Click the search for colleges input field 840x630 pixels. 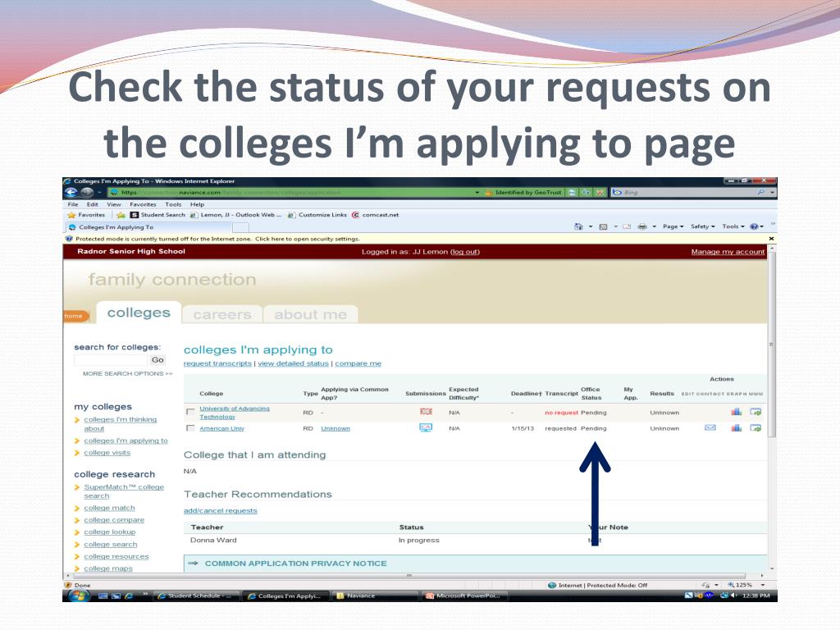[111, 360]
